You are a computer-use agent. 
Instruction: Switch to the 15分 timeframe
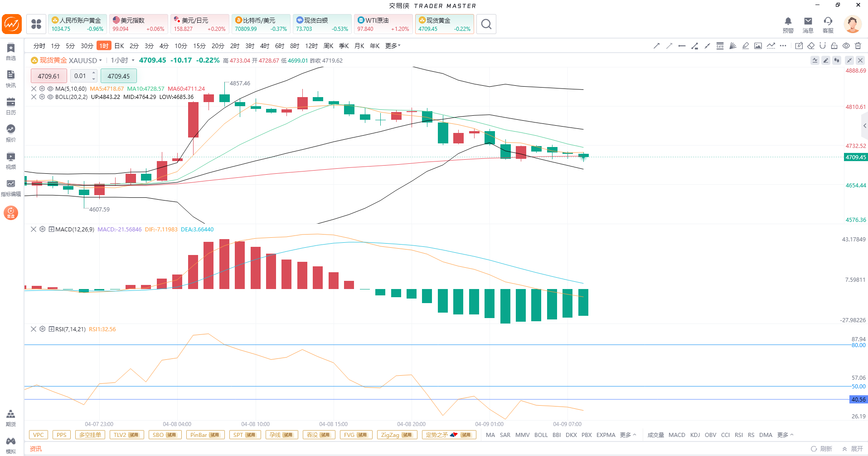click(x=199, y=46)
